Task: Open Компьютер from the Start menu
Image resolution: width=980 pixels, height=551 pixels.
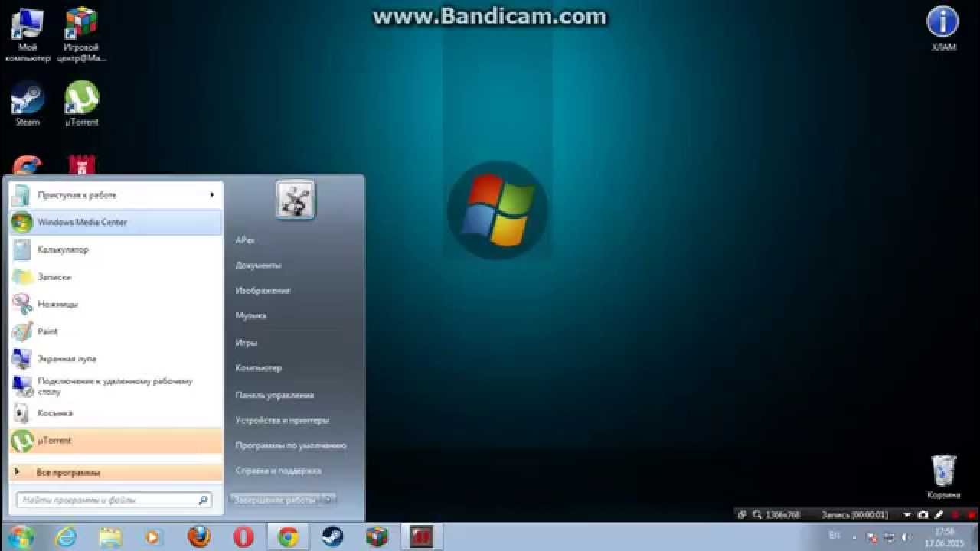Action: [259, 368]
